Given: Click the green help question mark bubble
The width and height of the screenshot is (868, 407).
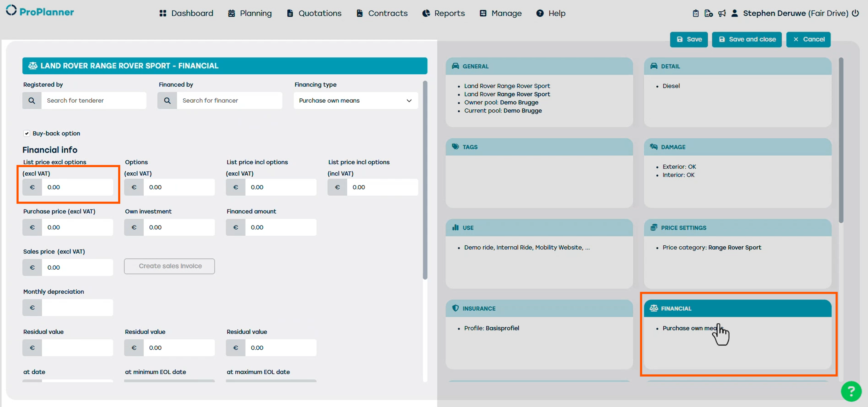Looking at the screenshot, I should pos(851,391).
